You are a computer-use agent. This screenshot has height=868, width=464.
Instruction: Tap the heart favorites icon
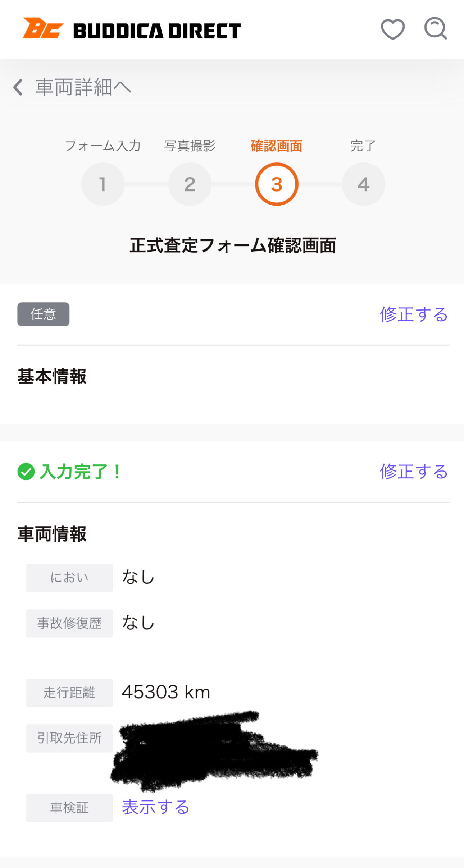click(x=392, y=29)
